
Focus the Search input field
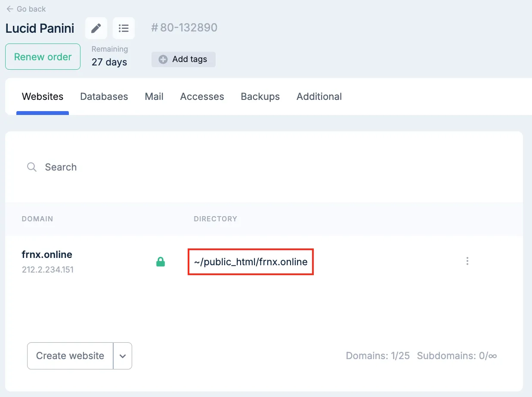pos(264,167)
